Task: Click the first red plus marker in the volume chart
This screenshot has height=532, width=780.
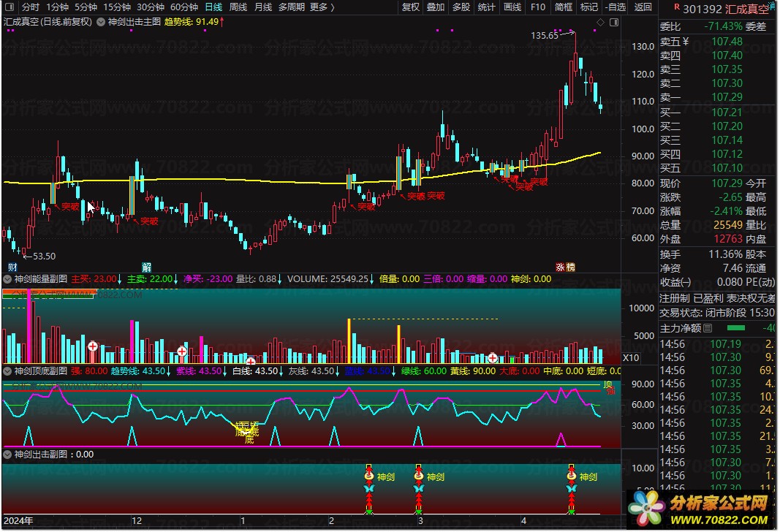Action: click(x=93, y=346)
